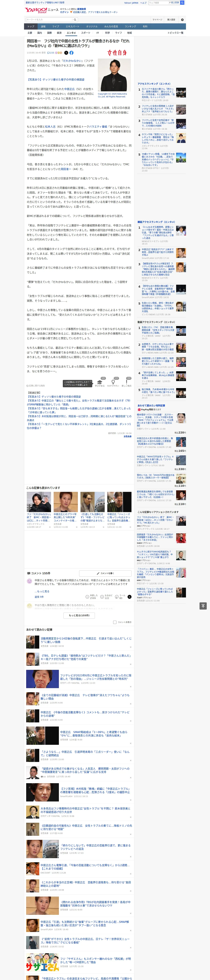
Task: Open the ランキング tab
Action: tap(130, 27)
